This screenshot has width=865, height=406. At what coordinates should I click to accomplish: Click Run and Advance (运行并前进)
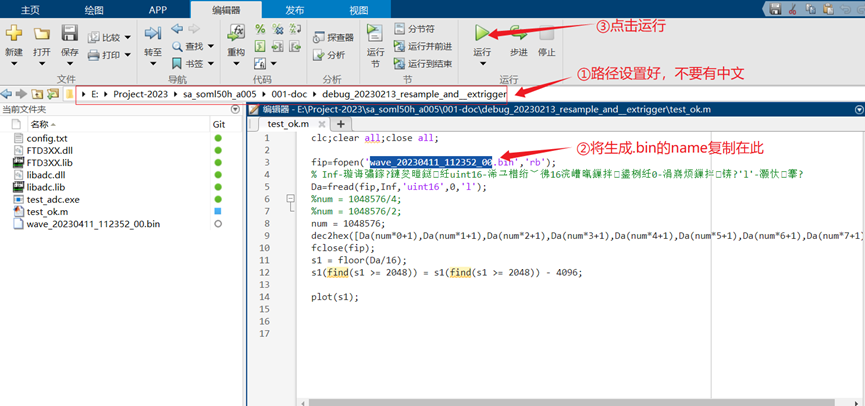(423, 46)
